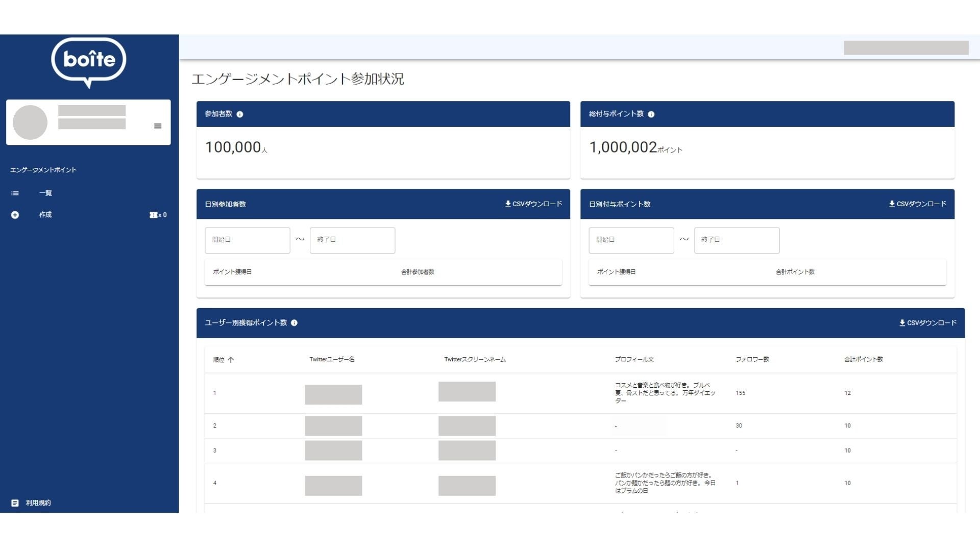This screenshot has width=980, height=551.
Task: Open the profile card hamburger menu
Action: [158, 126]
